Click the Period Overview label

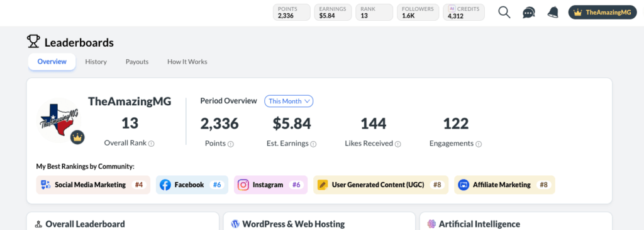point(229,101)
